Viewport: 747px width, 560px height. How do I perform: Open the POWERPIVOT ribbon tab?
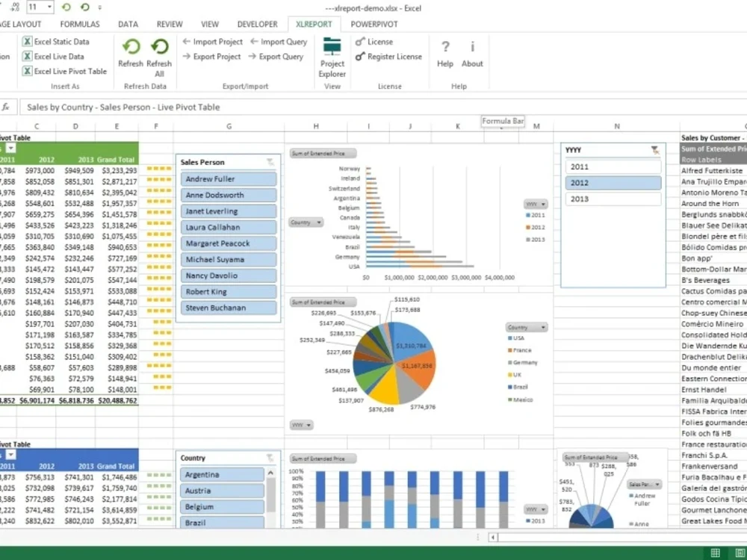click(374, 25)
